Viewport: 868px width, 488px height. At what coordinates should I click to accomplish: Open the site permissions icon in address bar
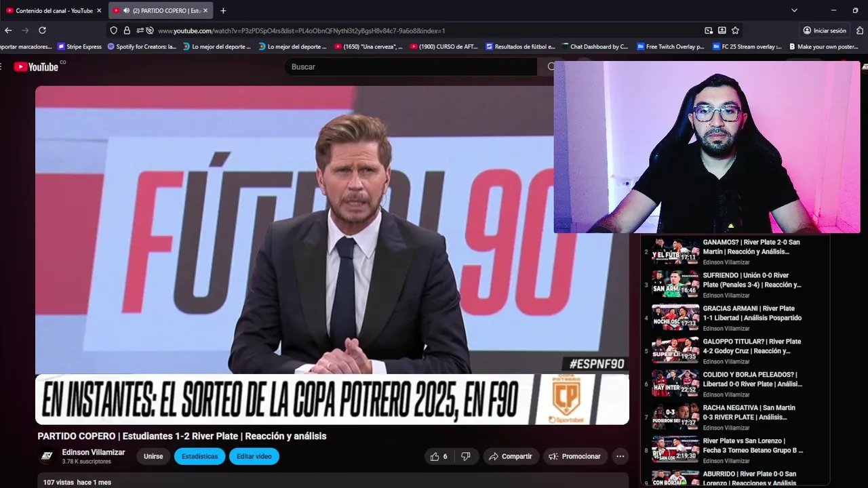(140, 30)
